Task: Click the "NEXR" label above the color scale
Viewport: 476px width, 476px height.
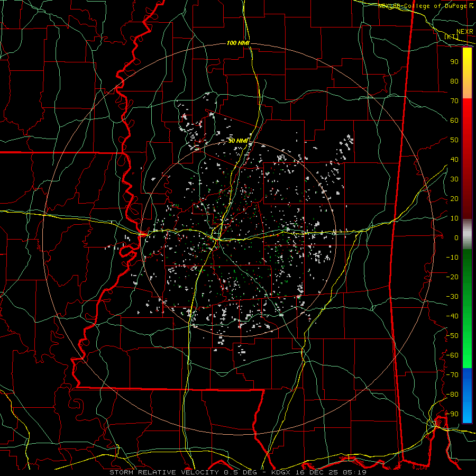Action: tap(465, 32)
